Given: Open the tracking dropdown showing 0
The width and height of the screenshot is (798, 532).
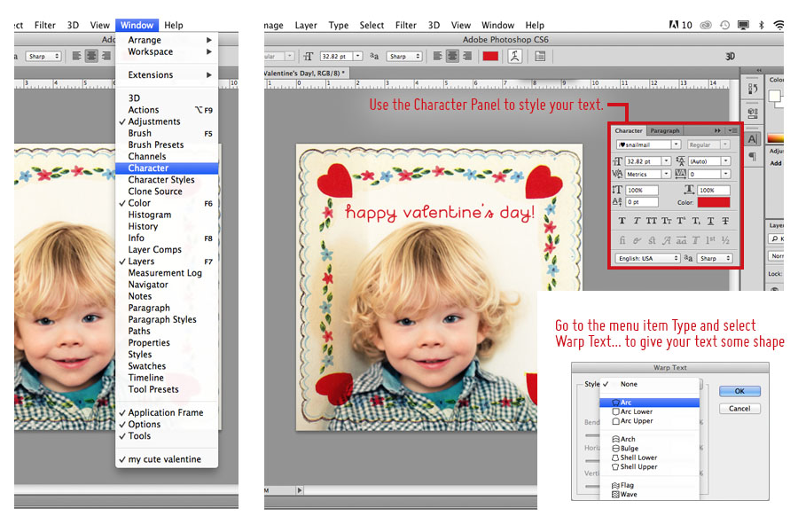Looking at the screenshot, I should pos(726,174).
